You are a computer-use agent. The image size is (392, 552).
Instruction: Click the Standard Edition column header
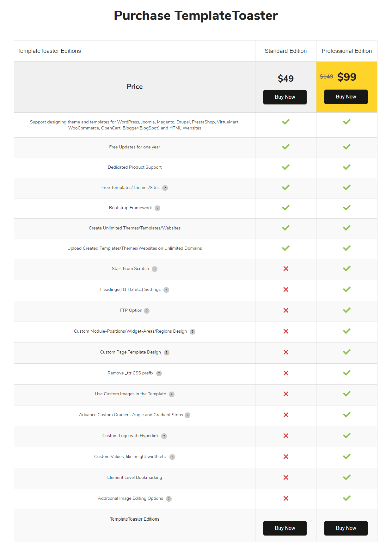pos(285,51)
